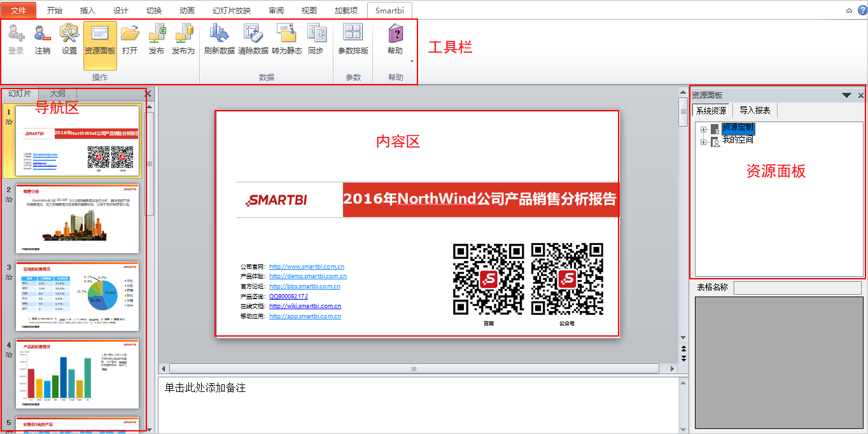Select the 我的空间 tree item
Viewport: 868px width, 434px height.
(738, 140)
